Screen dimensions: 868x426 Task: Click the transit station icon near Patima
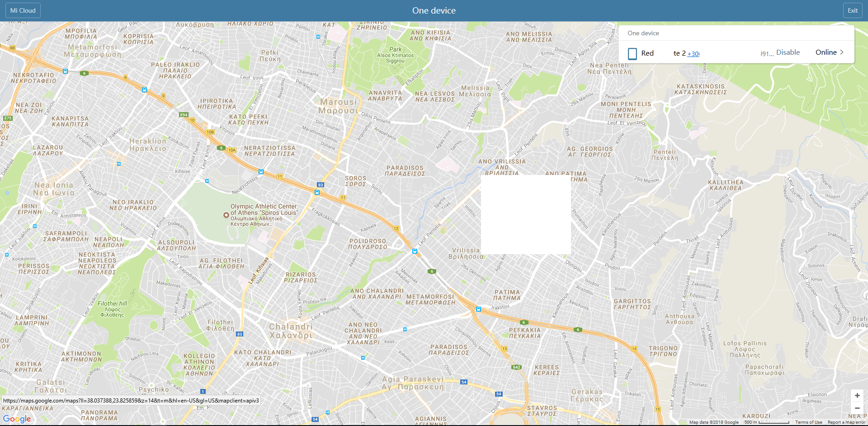[x=478, y=309]
